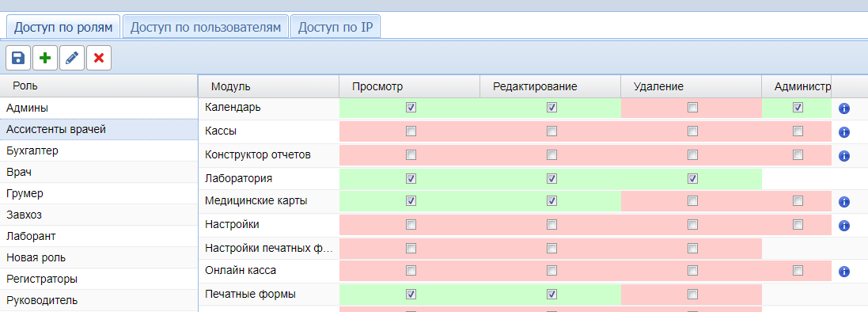Screen dimensions: 868x312
Task: Uncheck Удаление for Лаборатория
Action: pyautogui.click(x=692, y=178)
